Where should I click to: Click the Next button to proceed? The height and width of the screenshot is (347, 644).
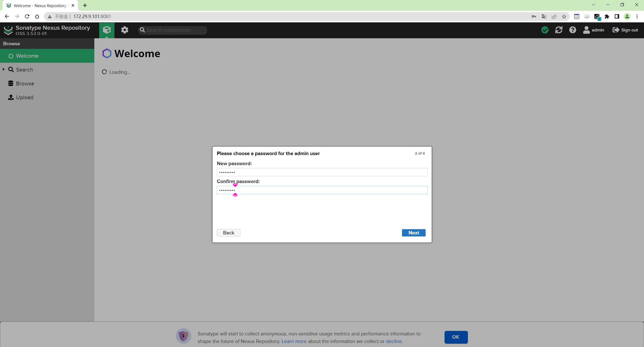(x=414, y=232)
